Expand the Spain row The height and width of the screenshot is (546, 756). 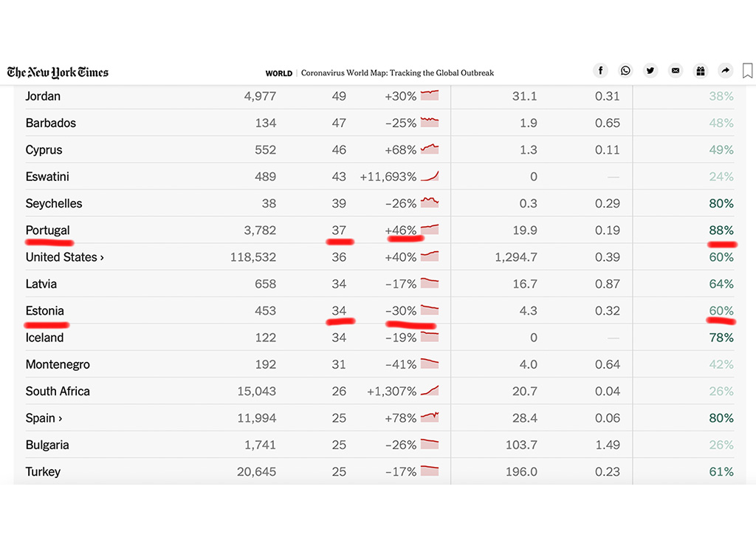click(44, 418)
